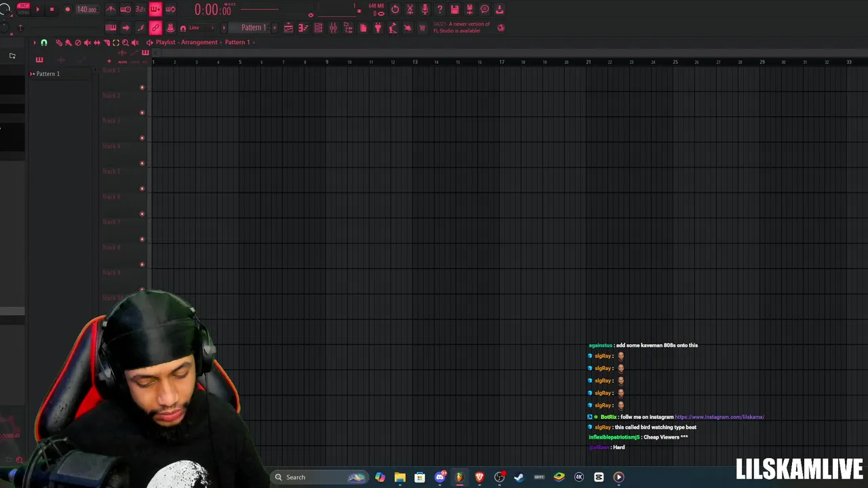Open the channel rack icon
Screen dimensions: 868x488
pos(318,28)
